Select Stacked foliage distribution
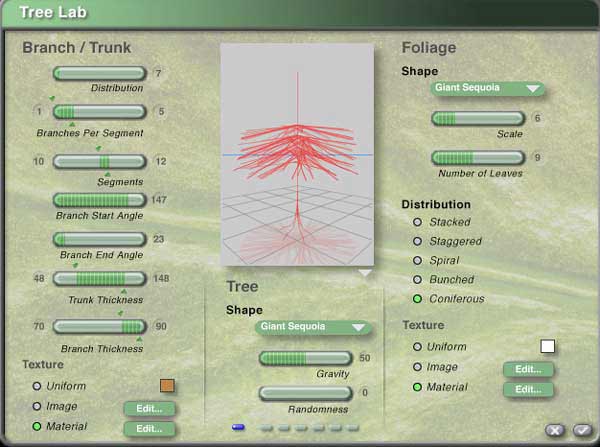This screenshot has height=447, width=600. point(417,222)
